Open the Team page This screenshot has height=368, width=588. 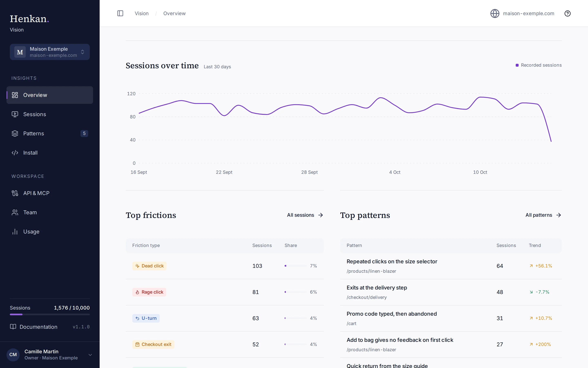click(x=50, y=212)
